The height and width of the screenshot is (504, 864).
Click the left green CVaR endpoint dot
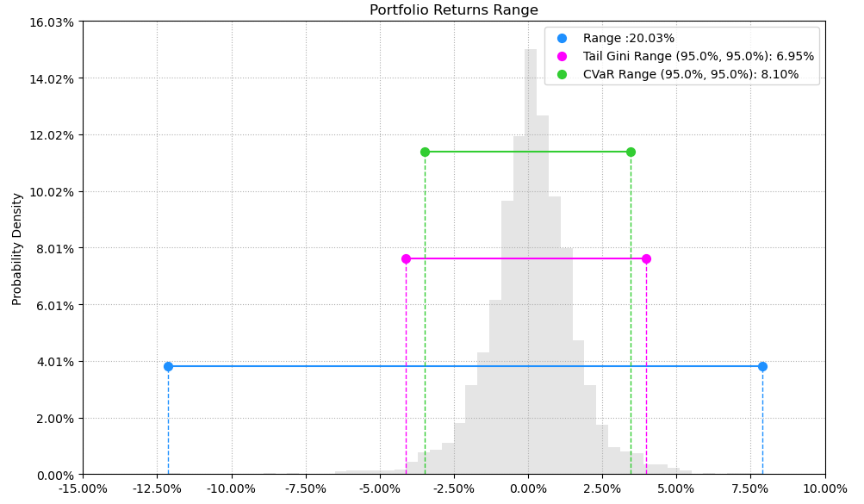[425, 152]
